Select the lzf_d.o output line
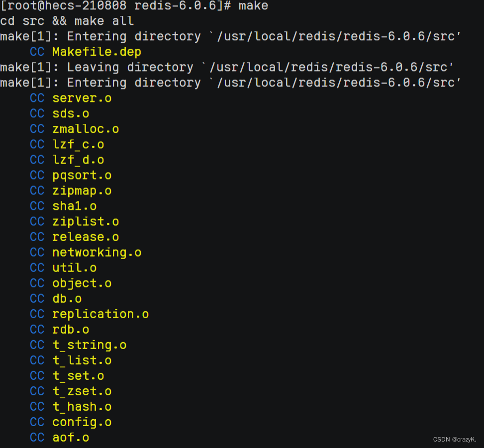This screenshot has height=448, width=484. (78, 160)
